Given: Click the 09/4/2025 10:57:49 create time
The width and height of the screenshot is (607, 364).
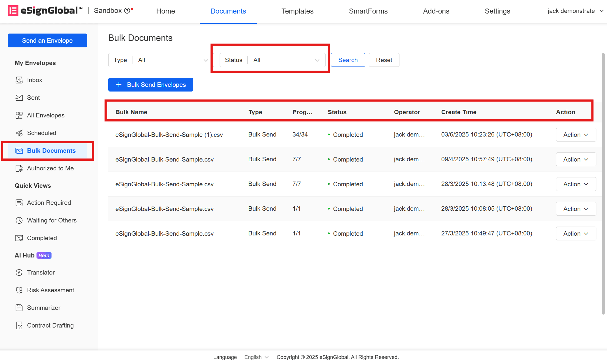Looking at the screenshot, I should (487, 159).
